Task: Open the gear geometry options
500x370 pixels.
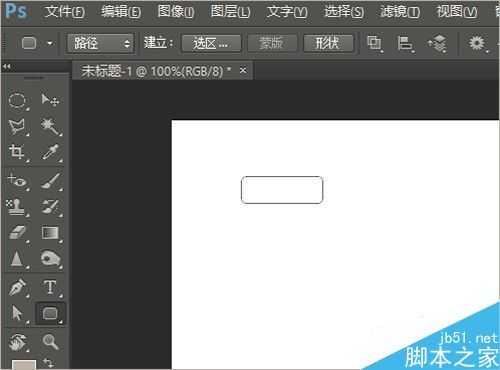Action: [478, 44]
